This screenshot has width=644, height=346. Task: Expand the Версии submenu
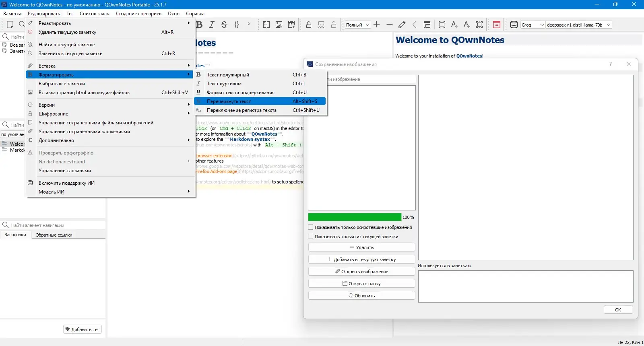110,105
